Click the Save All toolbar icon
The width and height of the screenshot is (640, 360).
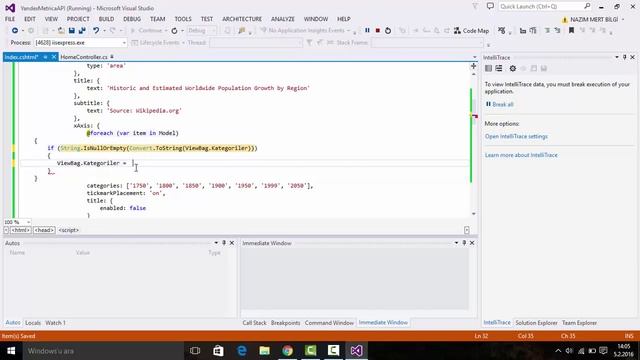(82, 31)
